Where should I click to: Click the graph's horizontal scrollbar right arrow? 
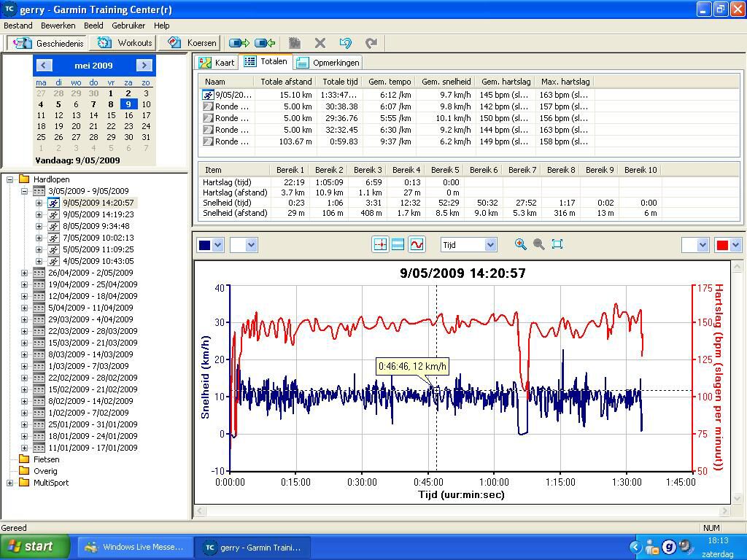pos(725,511)
